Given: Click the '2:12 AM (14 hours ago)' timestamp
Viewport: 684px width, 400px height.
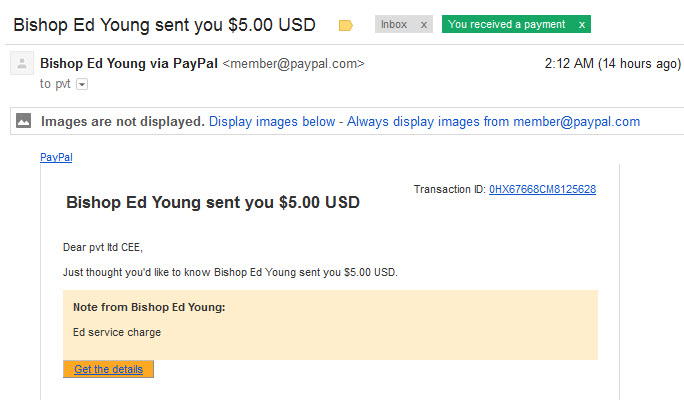Looking at the screenshot, I should pos(612,64).
